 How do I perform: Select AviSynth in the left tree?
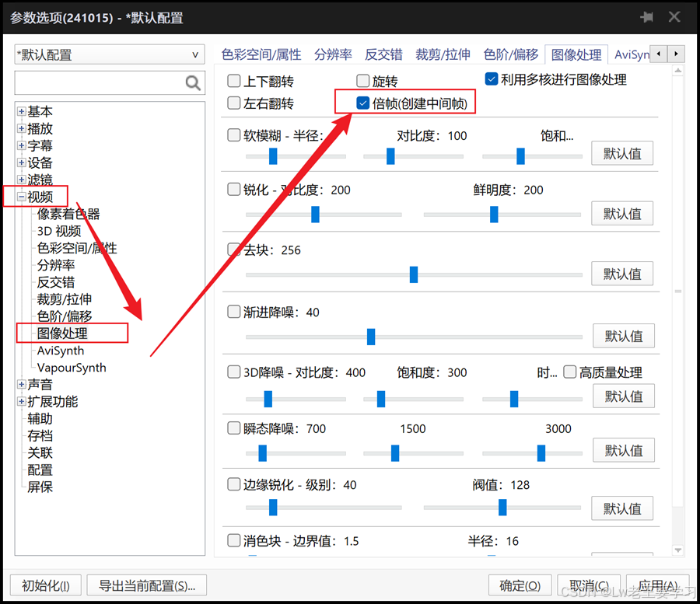click(60, 351)
